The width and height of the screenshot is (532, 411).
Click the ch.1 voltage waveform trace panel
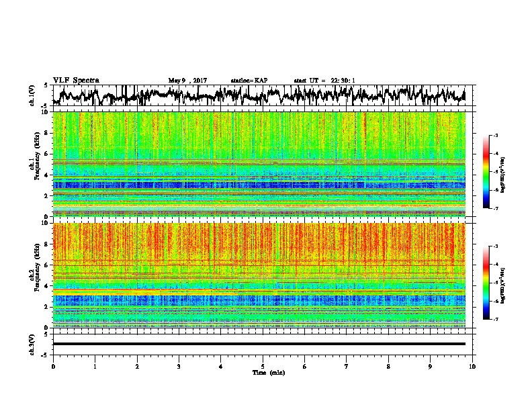coord(263,95)
